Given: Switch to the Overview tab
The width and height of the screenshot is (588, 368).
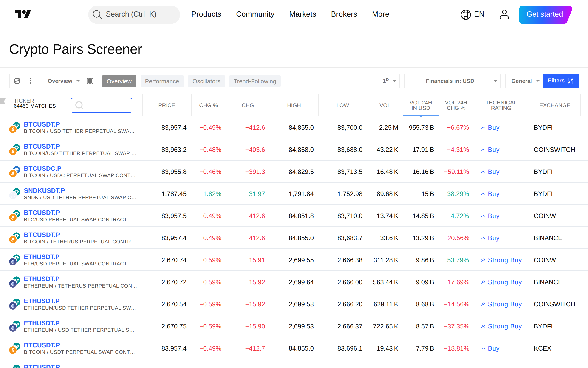Looking at the screenshot, I should [x=119, y=81].
